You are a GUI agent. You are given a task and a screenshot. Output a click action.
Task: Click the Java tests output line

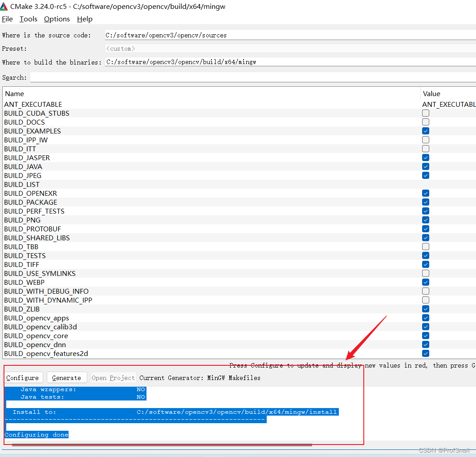(x=75, y=397)
